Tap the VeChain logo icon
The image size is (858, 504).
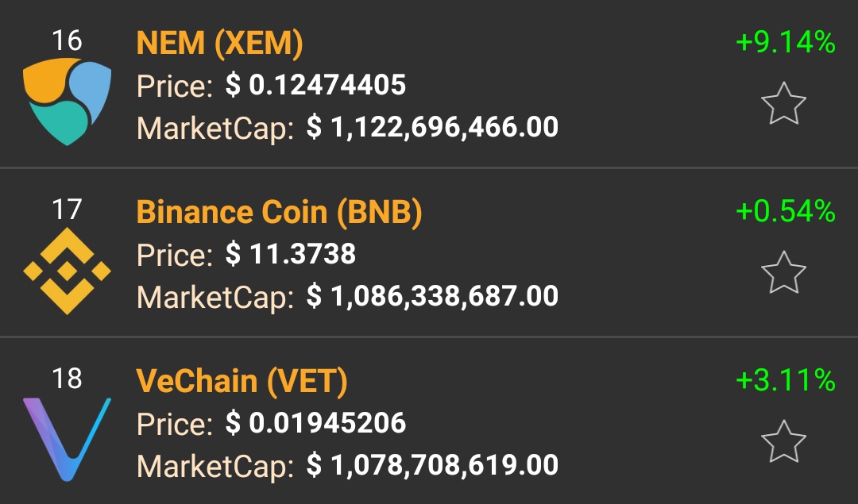click(67, 439)
